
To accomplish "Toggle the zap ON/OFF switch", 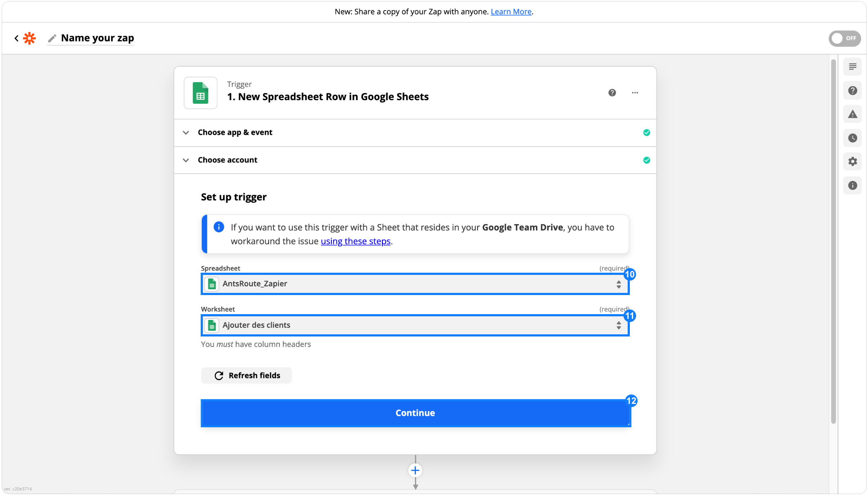I will click(x=844, y=38).
